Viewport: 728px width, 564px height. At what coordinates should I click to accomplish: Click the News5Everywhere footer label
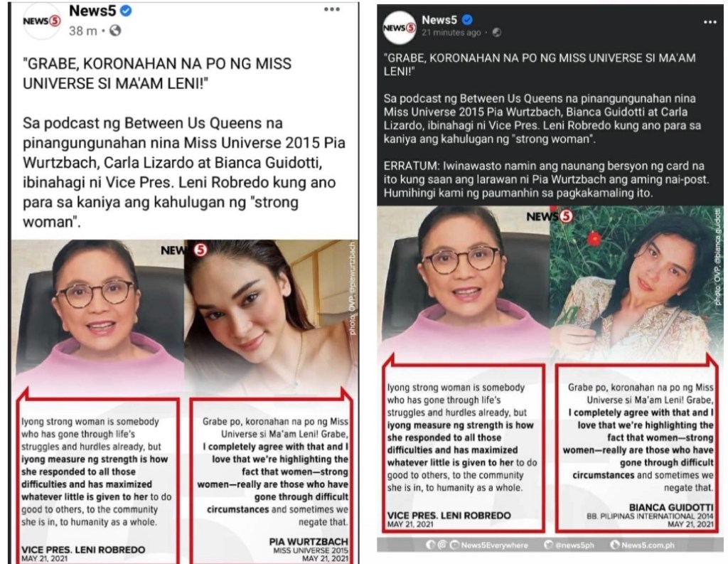494,545
